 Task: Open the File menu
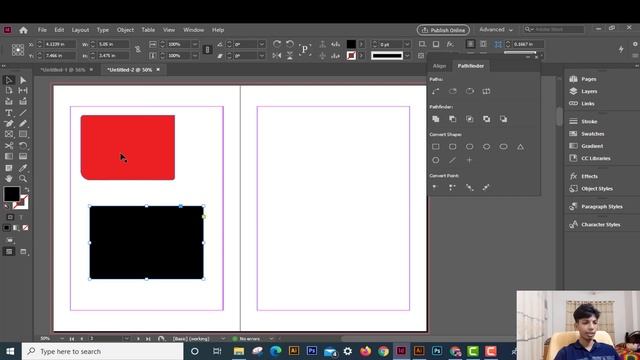point(42,30)
